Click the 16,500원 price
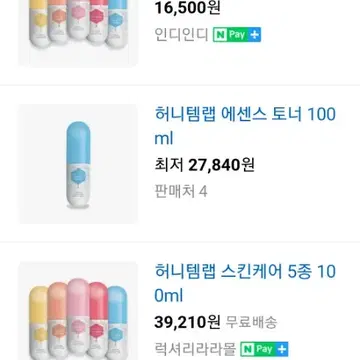This screenshot has height=360, width=360. 187,8
